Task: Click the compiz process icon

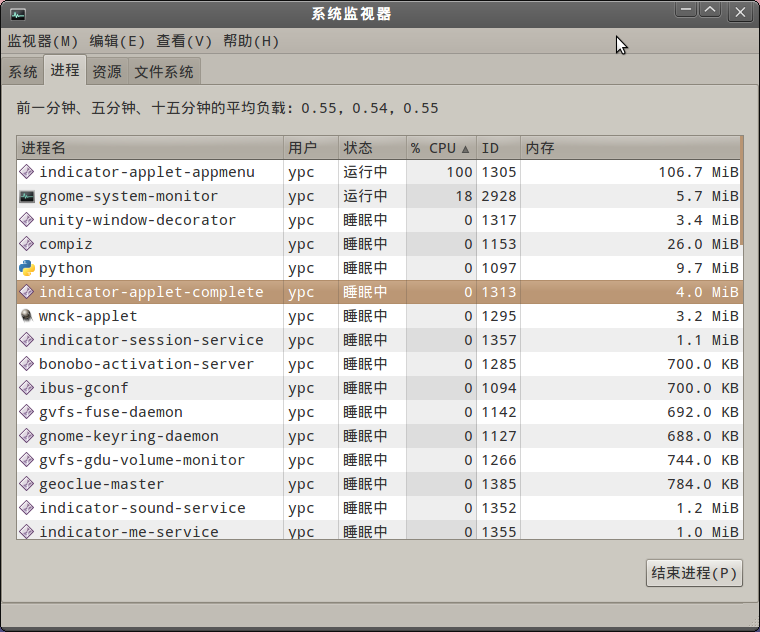Action: pos(26,244)
